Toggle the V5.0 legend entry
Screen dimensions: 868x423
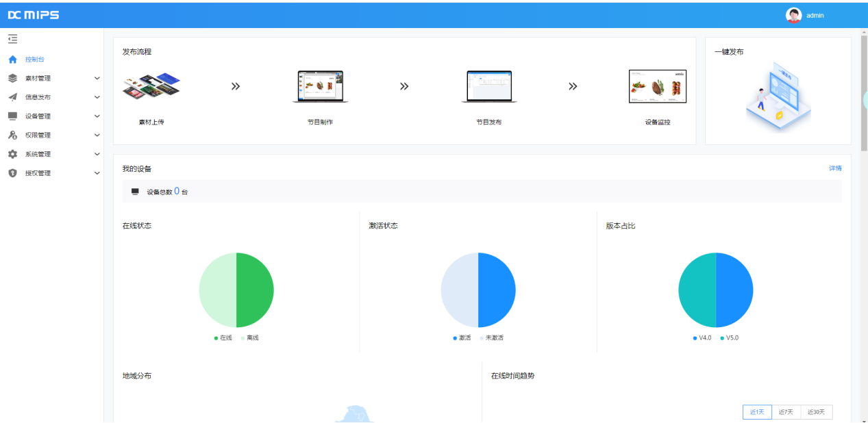click(x=729, y=338)
